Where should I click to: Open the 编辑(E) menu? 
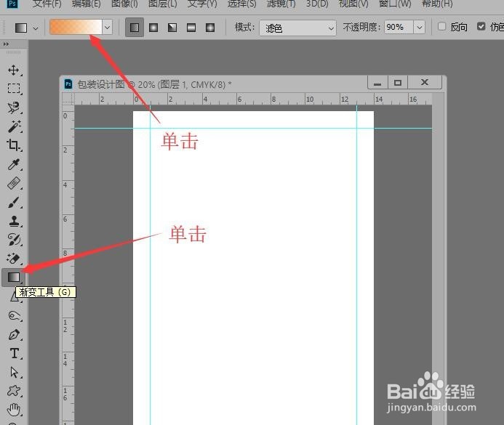tap(86, 4)
